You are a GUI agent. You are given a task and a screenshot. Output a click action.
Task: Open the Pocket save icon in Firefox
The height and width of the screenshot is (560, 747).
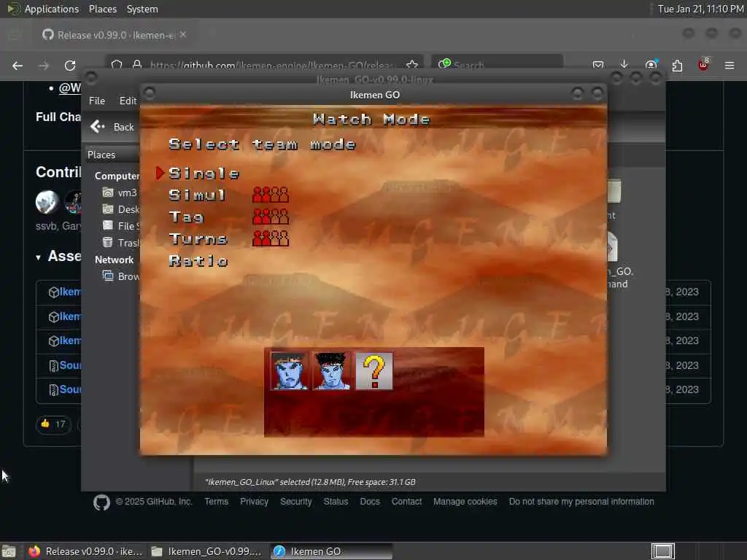pyautogui.click(x=598, y=65)
